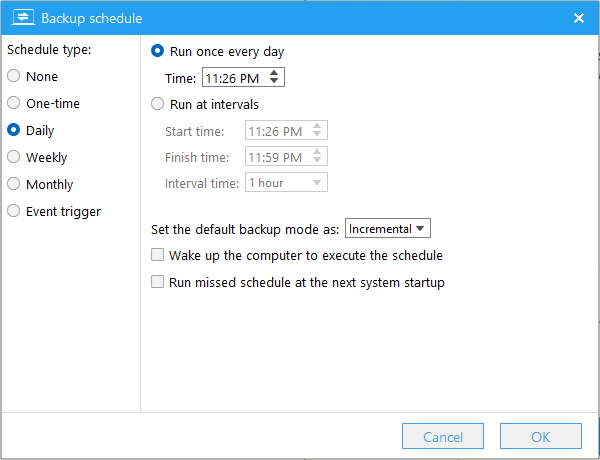Confirm settings with the OK button
600x460 pixels.
coord(541,437)
